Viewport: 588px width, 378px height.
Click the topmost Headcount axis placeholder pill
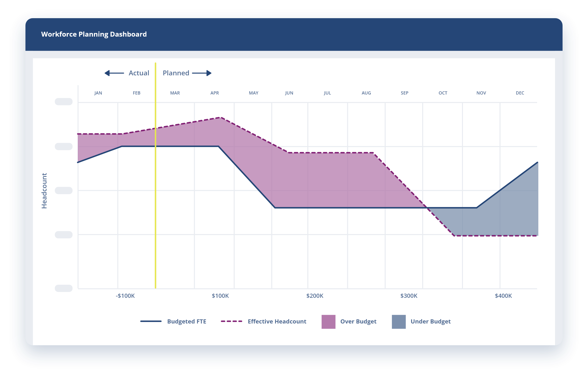click(64, 102)
